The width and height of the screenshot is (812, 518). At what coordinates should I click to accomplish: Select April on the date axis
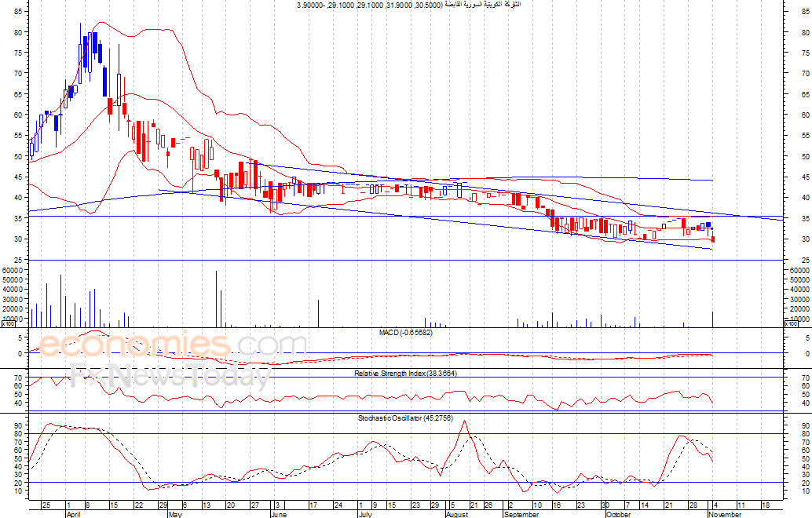coord(73,515)
